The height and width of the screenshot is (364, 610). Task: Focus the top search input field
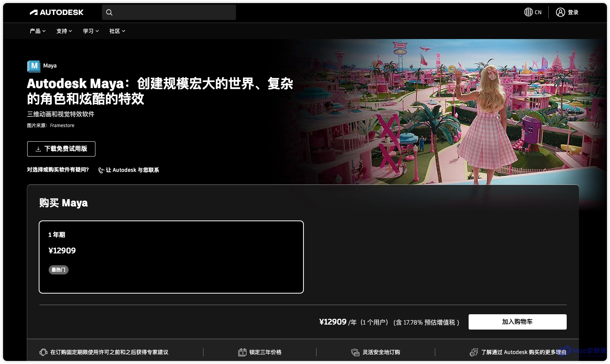point(169,12)
